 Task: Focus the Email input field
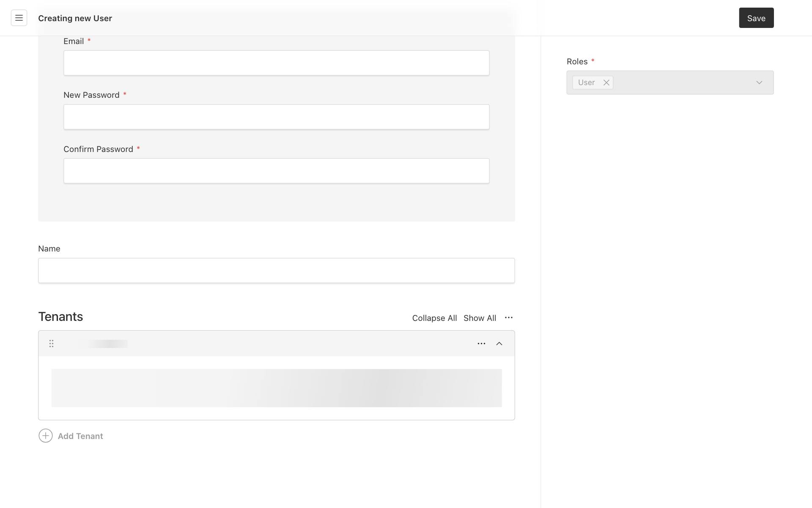click(x=277, y=63)
